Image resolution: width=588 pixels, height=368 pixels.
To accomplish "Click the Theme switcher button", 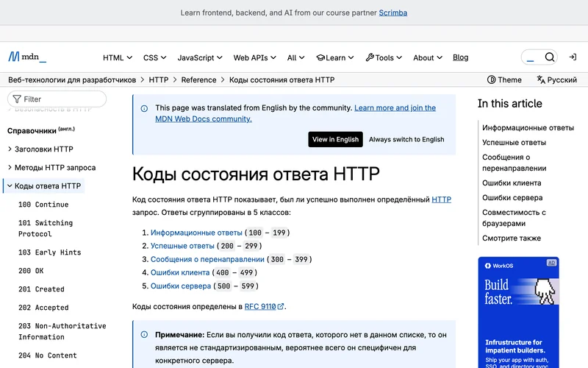I will (x=504, y=79).
